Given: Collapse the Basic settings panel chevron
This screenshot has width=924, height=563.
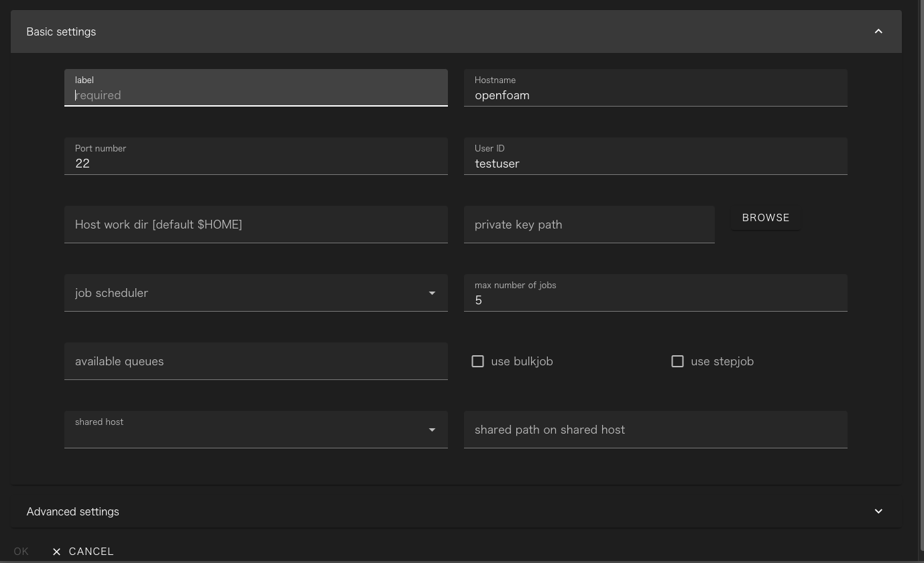Looking at the screenshot, I should (x=878, y=32).
